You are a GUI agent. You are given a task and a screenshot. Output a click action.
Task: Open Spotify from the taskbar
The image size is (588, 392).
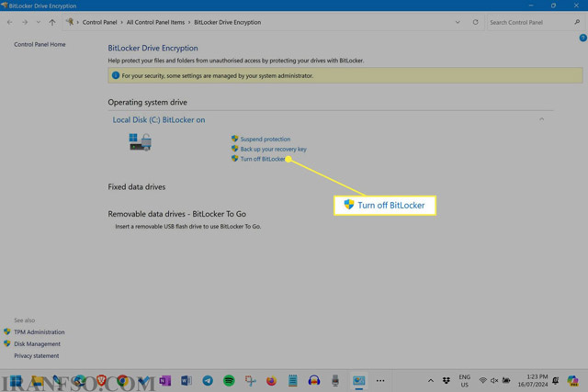point(229,381)
